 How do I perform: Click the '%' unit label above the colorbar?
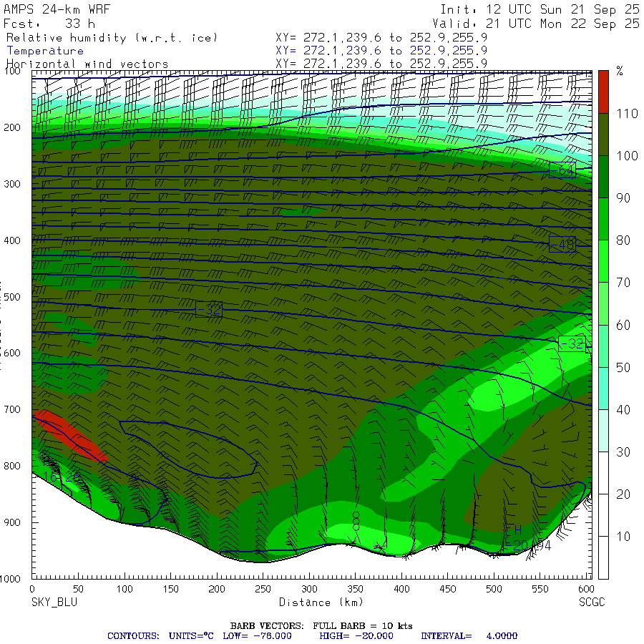coord(620,71)
